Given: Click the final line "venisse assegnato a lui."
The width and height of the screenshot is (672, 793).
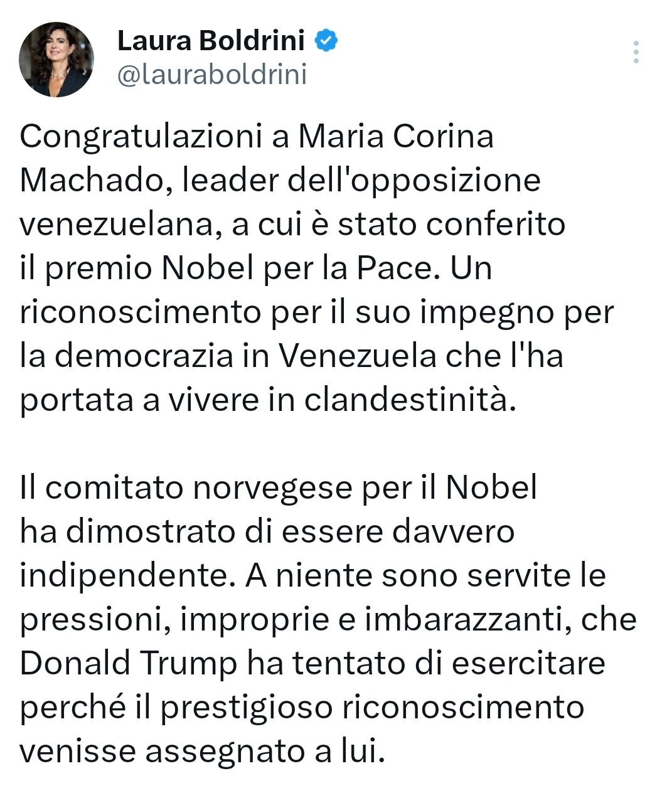Looking at the screenshot, I should point(201,752).
